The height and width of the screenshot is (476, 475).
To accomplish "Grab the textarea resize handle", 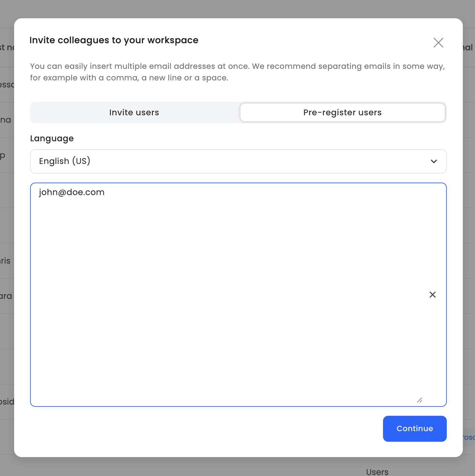I will click(x=419, y=400).
